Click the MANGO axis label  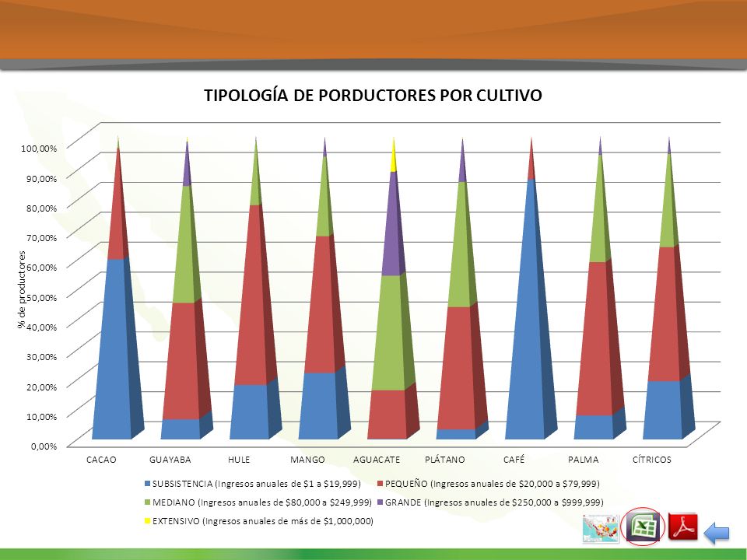(x=308, y=460)
